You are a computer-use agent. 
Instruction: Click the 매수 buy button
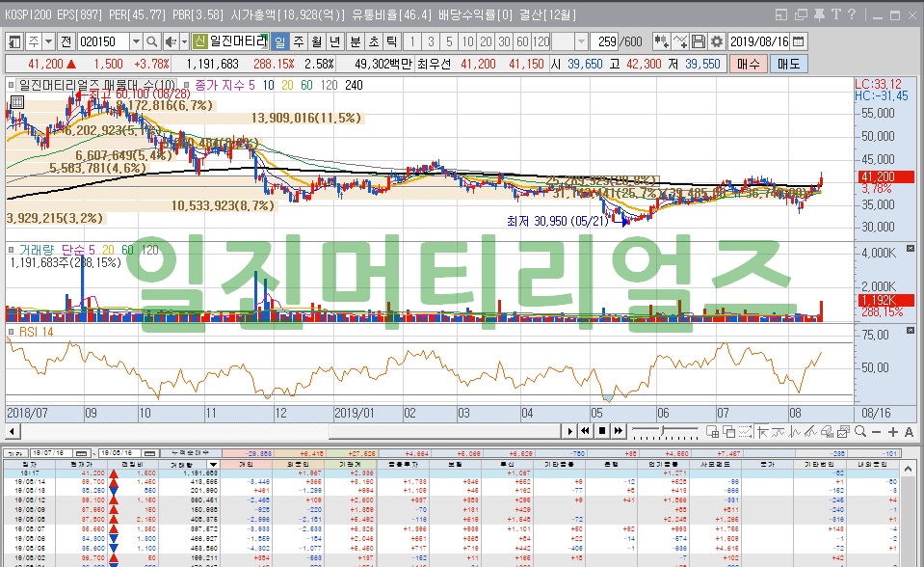(749, 64)
